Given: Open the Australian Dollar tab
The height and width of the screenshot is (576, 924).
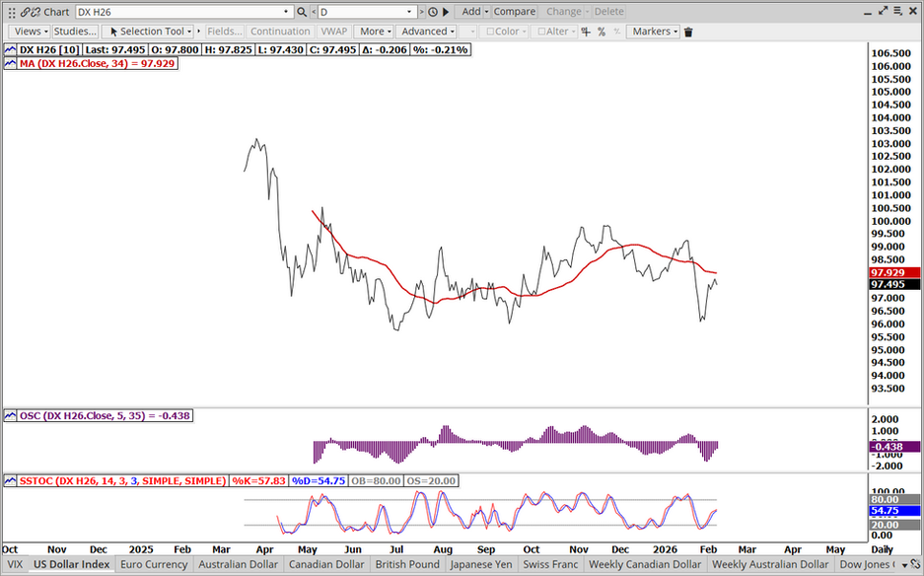Looking at the screenshot, I should (238, 564).
